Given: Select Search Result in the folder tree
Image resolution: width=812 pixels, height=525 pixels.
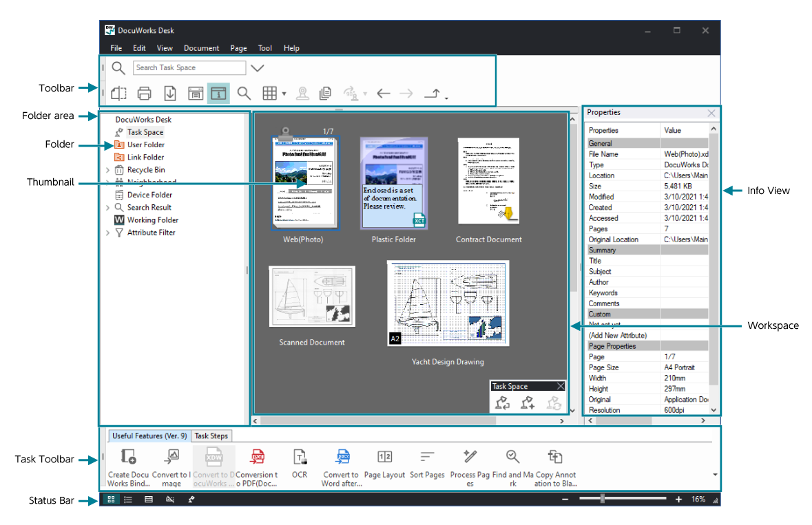Looking at the screenshot, I should pyautogui.click(x=149, y=207).
